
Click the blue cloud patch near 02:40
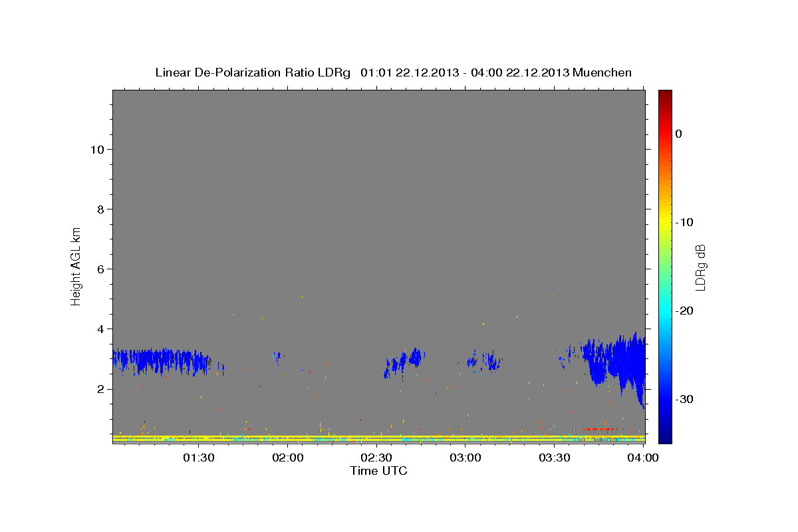[x=404, y=362]
